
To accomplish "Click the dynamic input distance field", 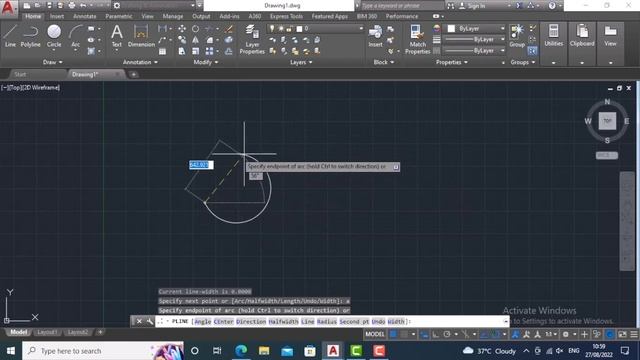I will coord(201,165).
